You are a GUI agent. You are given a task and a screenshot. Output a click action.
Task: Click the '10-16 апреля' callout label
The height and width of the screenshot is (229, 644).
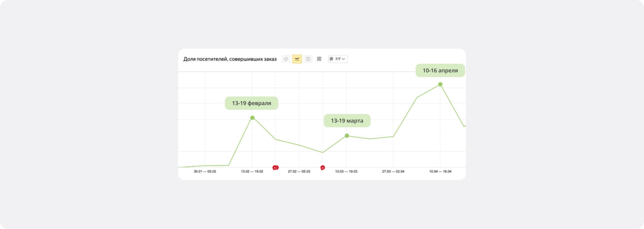pos(440,70)
